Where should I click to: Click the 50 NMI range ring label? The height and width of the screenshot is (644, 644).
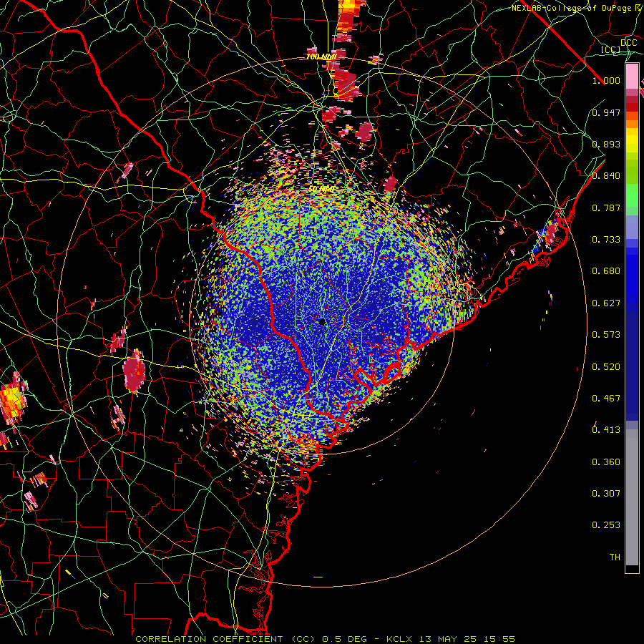tap(321, 190)
